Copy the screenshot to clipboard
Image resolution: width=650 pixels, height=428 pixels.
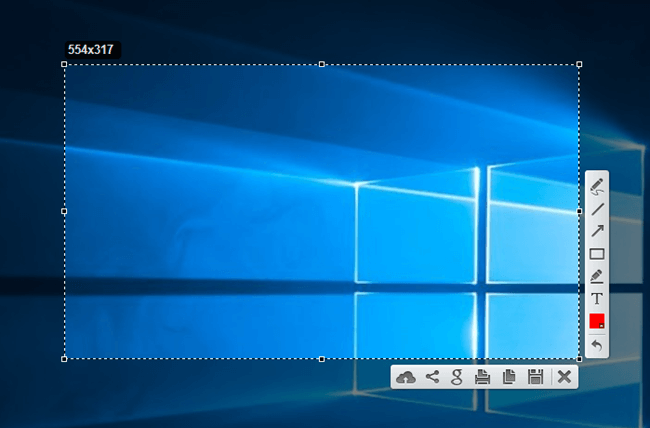pos(509,377)
